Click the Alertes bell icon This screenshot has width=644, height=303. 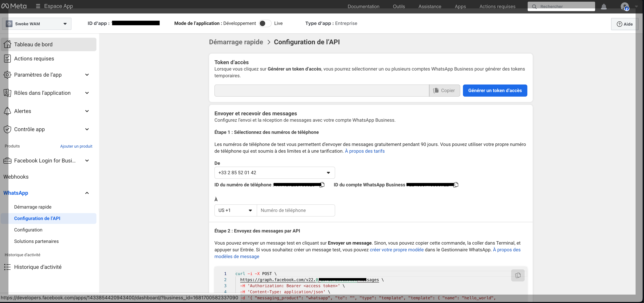tap(7, 111)
